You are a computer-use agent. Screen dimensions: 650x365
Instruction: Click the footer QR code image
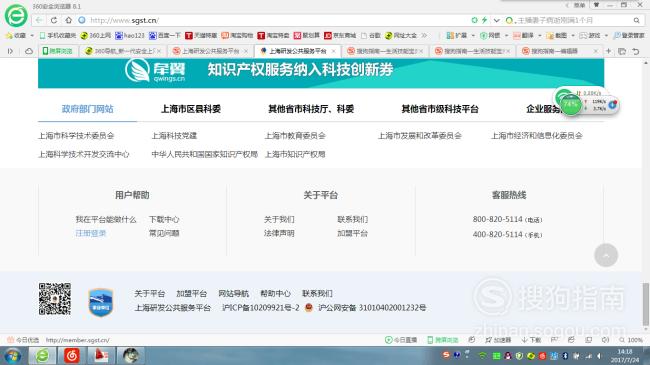coord(55,299)
